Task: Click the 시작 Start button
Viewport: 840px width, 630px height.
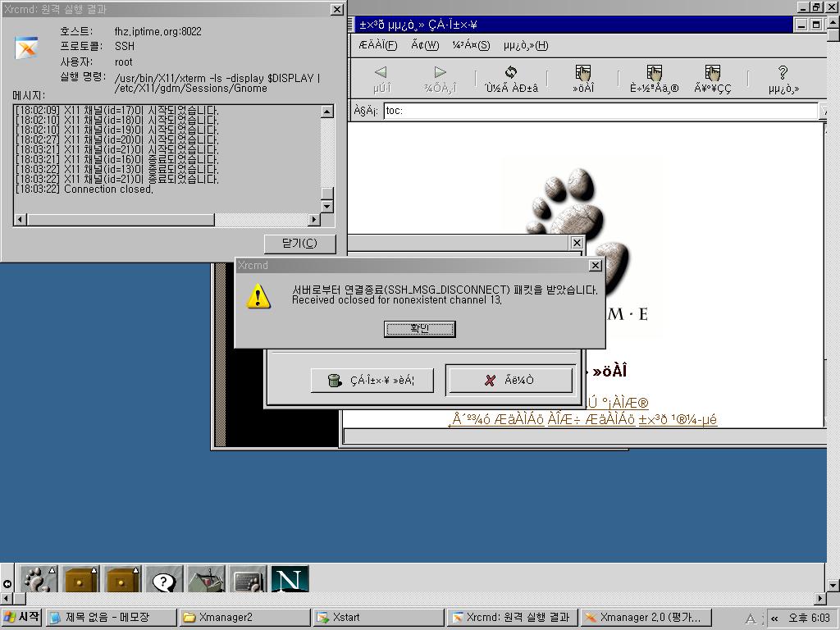Action: 21,617
